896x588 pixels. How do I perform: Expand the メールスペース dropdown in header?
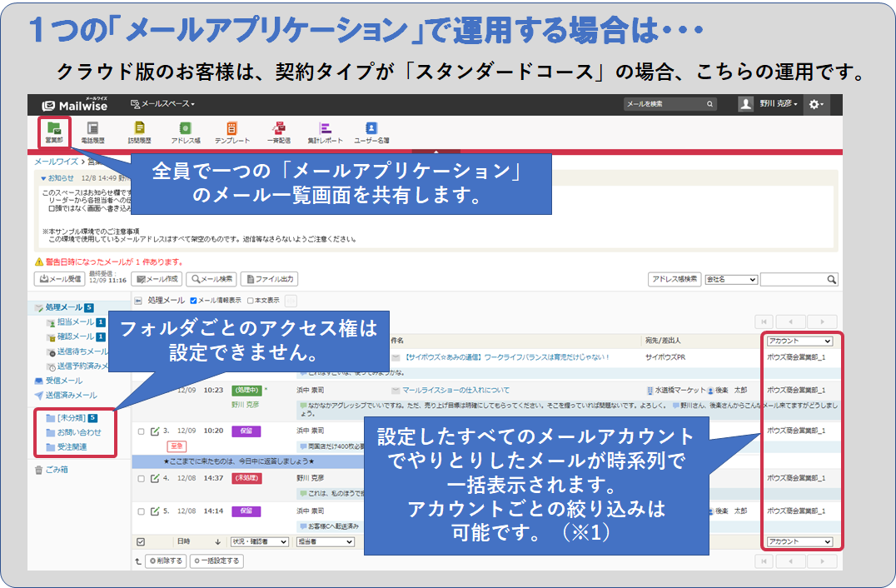(163, 104)
